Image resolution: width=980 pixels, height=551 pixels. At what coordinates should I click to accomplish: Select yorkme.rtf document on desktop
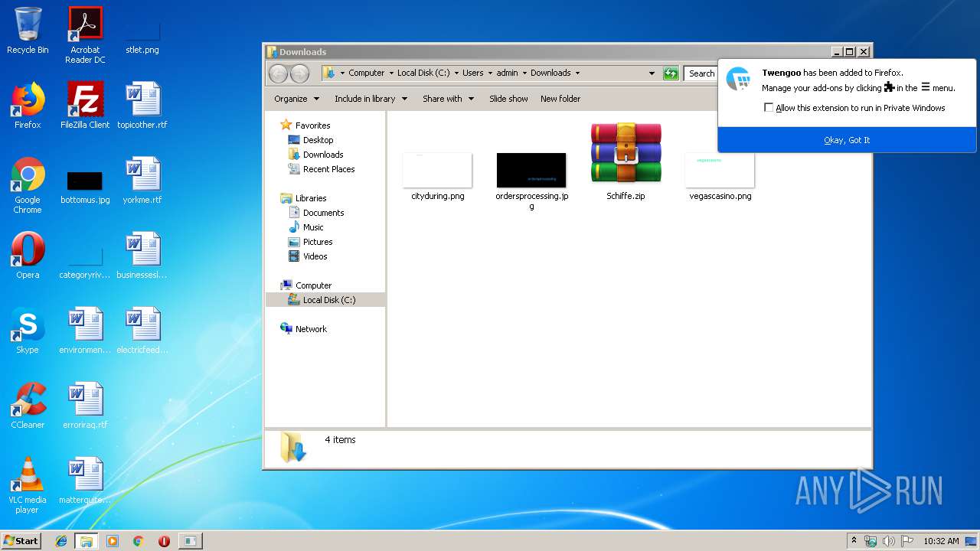click(142, 181)
